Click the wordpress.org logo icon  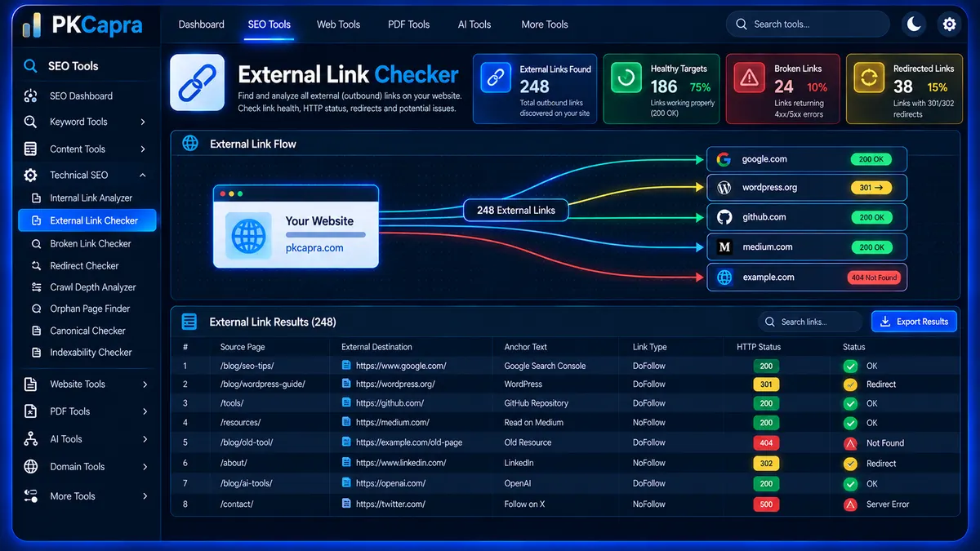[724, 188]
